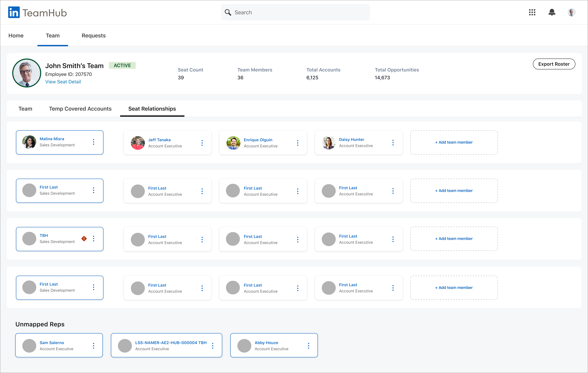This screenshot has width=588, height=373.
Task: Open the kebab menu on Abby Houze's card
Action: click(309, 346)
